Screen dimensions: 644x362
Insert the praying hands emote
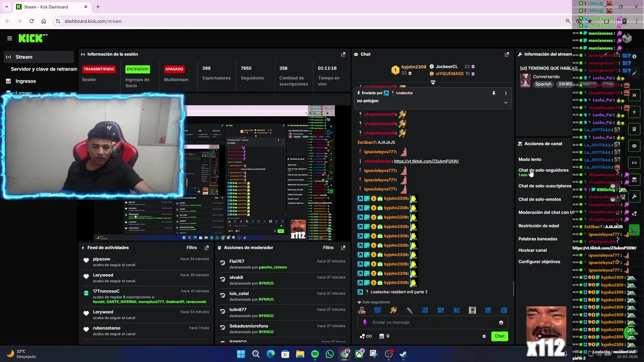pyautogui.click(x=393, y=310)
